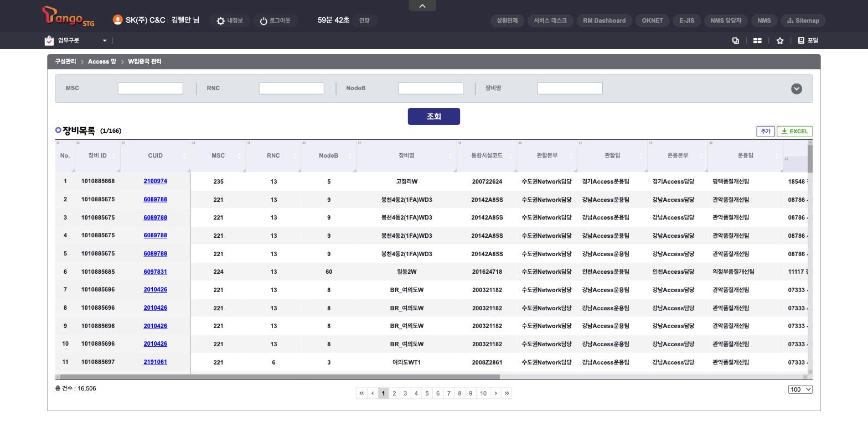
Task: Open CUID link 2100974
Action: pyautogui.click(x=155, y=181)
